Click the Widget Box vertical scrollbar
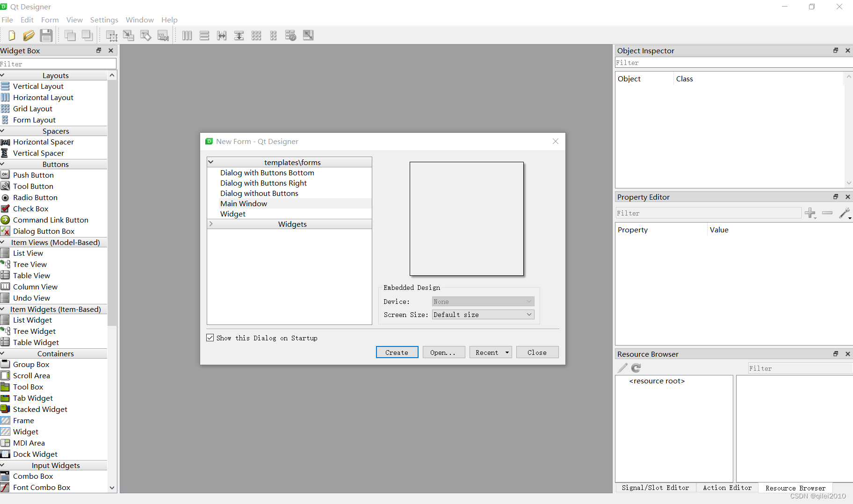The height and width of the screenshot is (504, 853). click(x=112, y=202)
